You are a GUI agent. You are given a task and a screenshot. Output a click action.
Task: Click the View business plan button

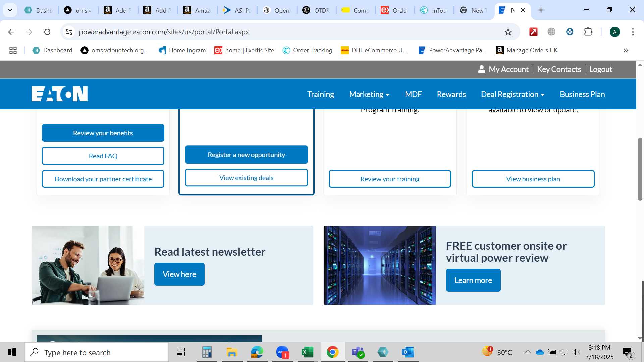tap(533, 179)
